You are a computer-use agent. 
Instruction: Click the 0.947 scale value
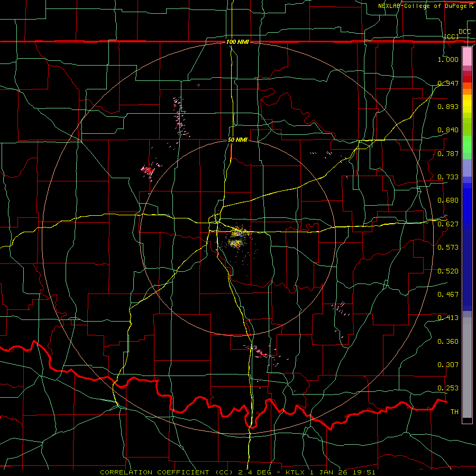pyautogui.click(x=448, y=83)
